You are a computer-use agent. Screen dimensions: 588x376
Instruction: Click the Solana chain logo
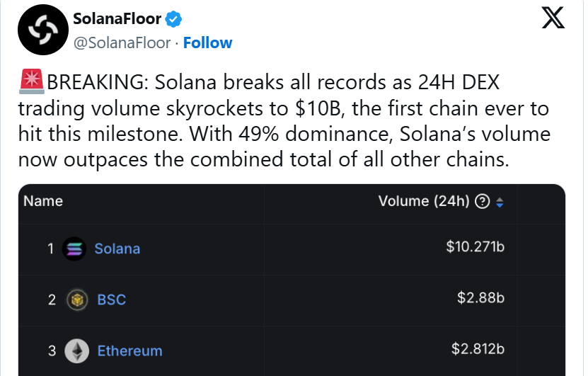click(74, 249)
